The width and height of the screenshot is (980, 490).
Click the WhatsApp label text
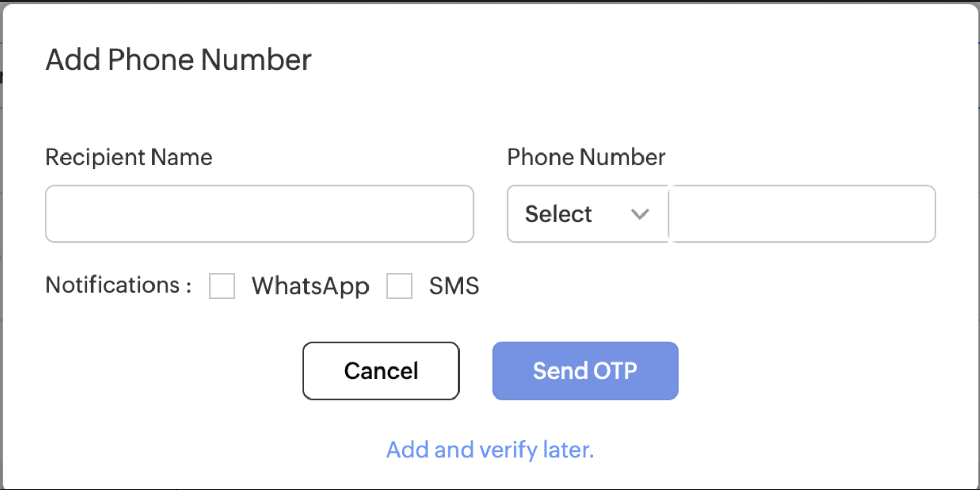[310, 286]
